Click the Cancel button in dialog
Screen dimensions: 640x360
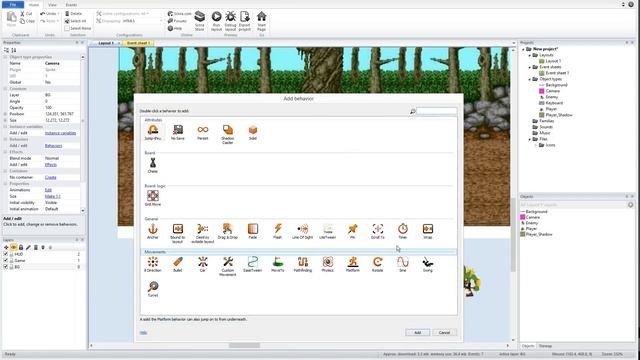[x=444, y=333]
